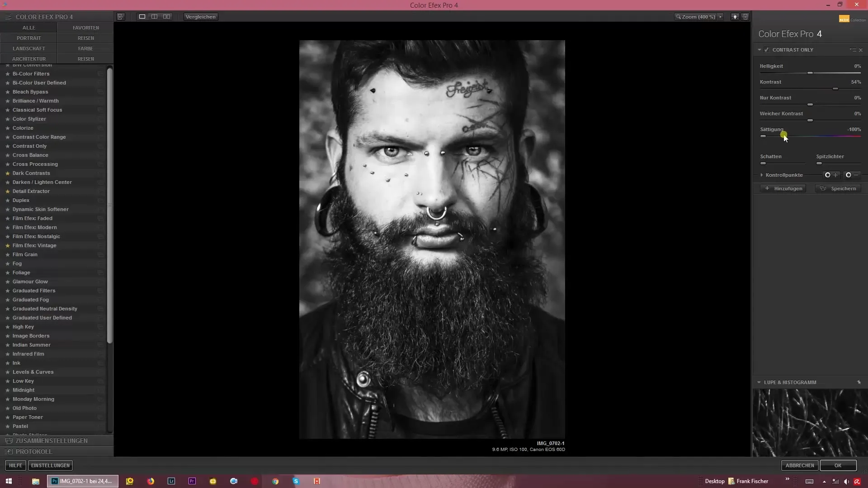The height and width of the screenshot is (488, 868).
Task: Open Windows Start menu
Action: coord(9,481)
